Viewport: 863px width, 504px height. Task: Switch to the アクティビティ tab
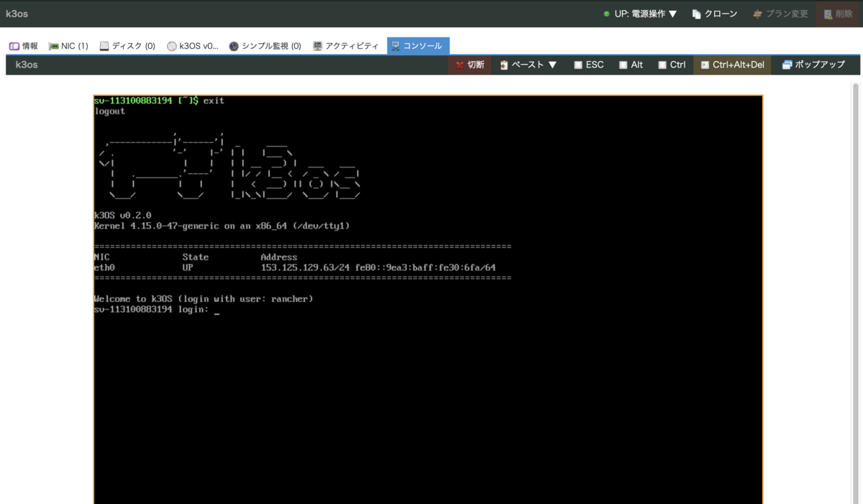346,46
